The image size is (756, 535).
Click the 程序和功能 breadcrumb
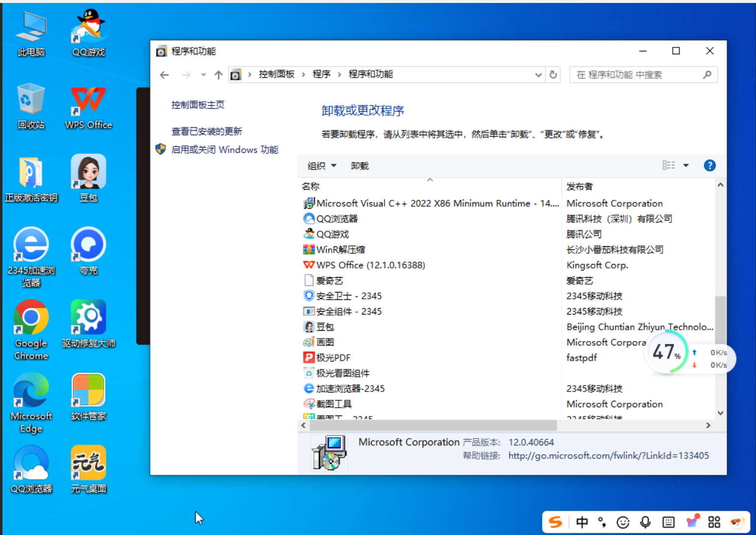point(371,74)
